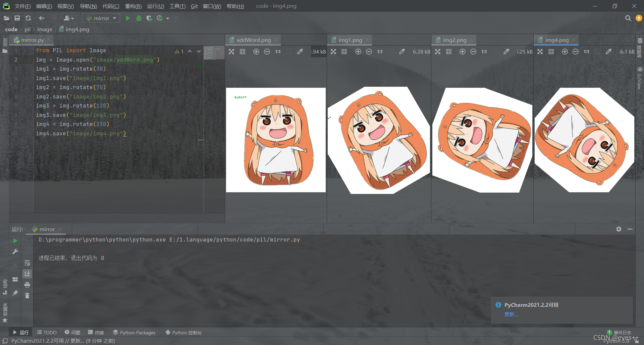Go to next highlighted warning arrow

click(x=199, y=51)
